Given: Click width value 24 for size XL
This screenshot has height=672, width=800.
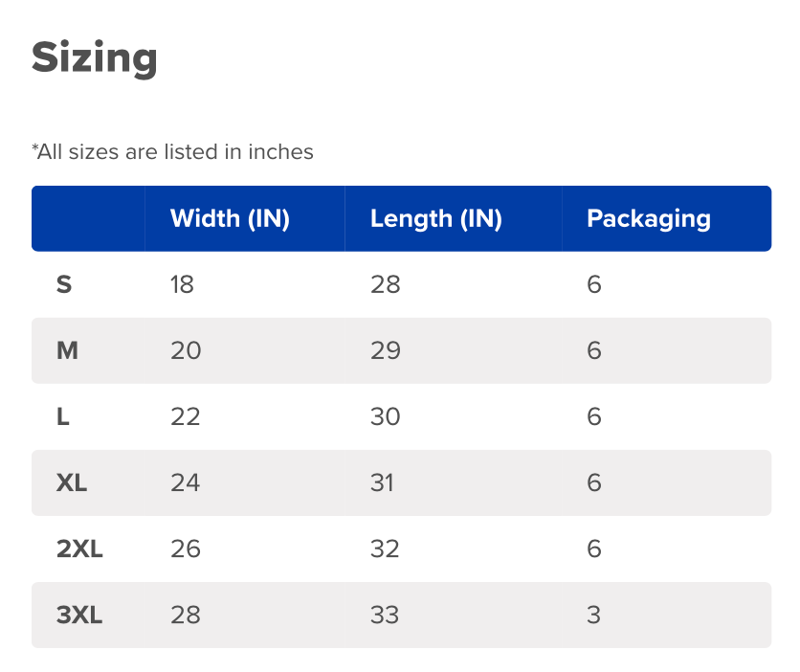Looking at the screenshot, I should [186, 482].
